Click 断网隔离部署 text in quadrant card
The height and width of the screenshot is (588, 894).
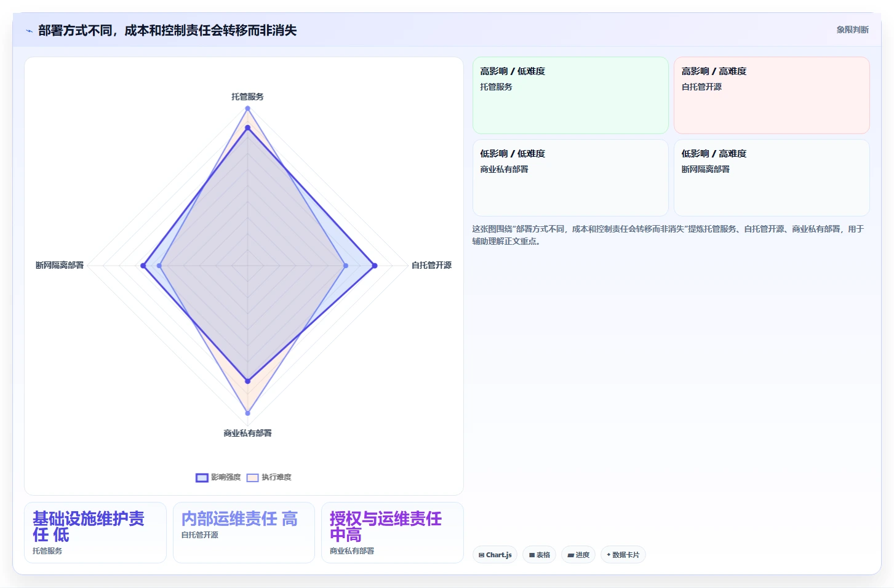tap(705, 169)
